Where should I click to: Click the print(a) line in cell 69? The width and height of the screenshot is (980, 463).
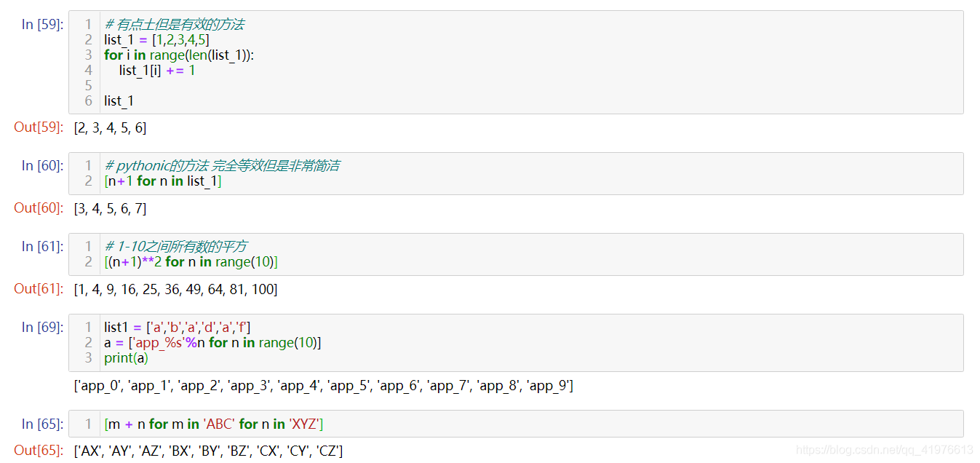click(126, 357)
